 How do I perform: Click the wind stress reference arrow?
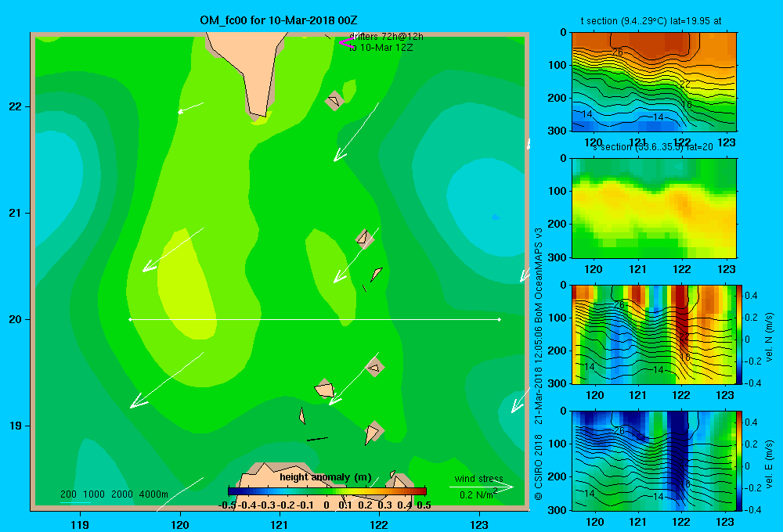coord(482,487)
